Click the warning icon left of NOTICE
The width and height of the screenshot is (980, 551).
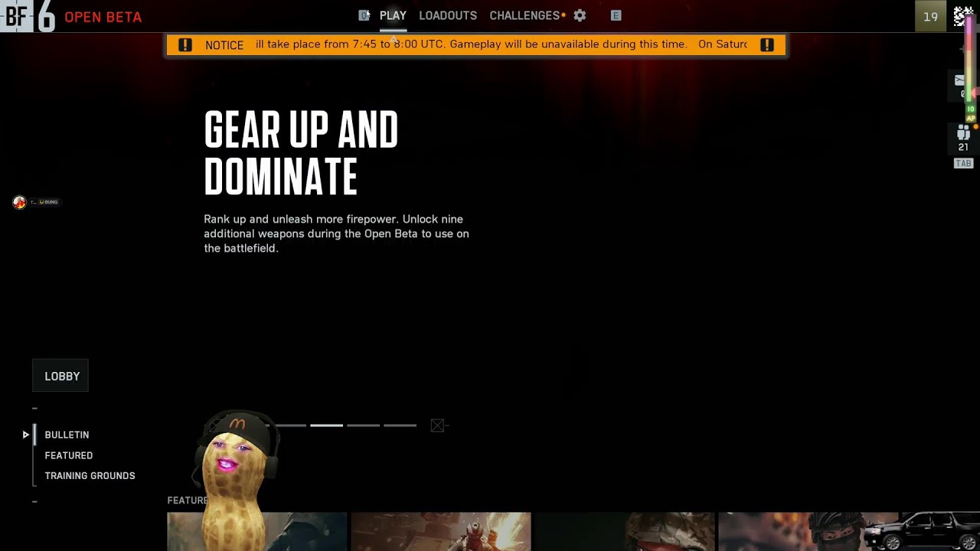pos(185,45)
